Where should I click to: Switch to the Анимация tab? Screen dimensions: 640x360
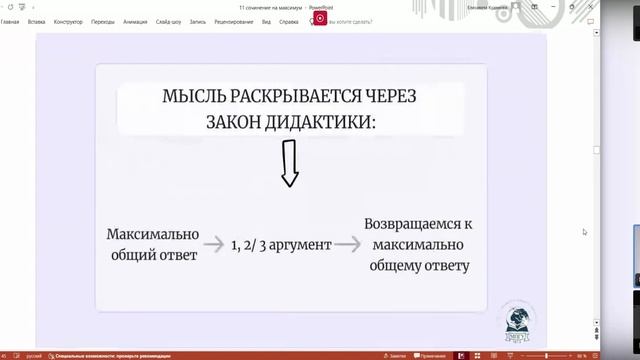point(135,22)
